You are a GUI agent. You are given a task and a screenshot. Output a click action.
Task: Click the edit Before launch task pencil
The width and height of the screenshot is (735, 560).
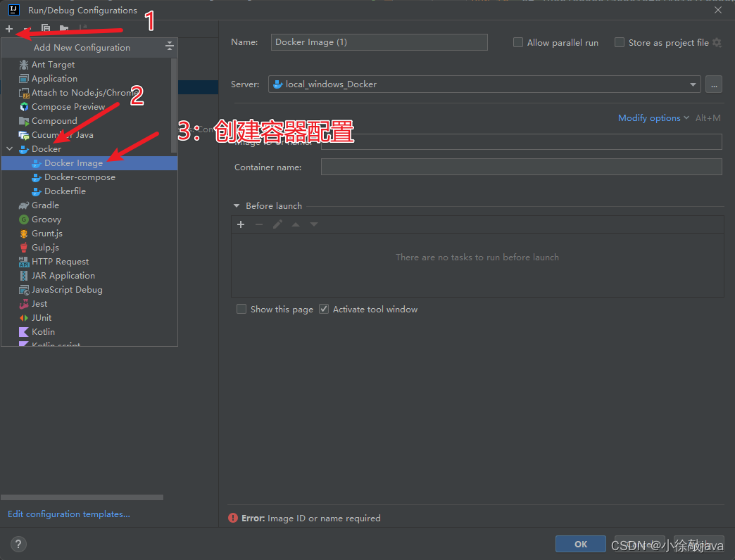click(x=277, y=224)
